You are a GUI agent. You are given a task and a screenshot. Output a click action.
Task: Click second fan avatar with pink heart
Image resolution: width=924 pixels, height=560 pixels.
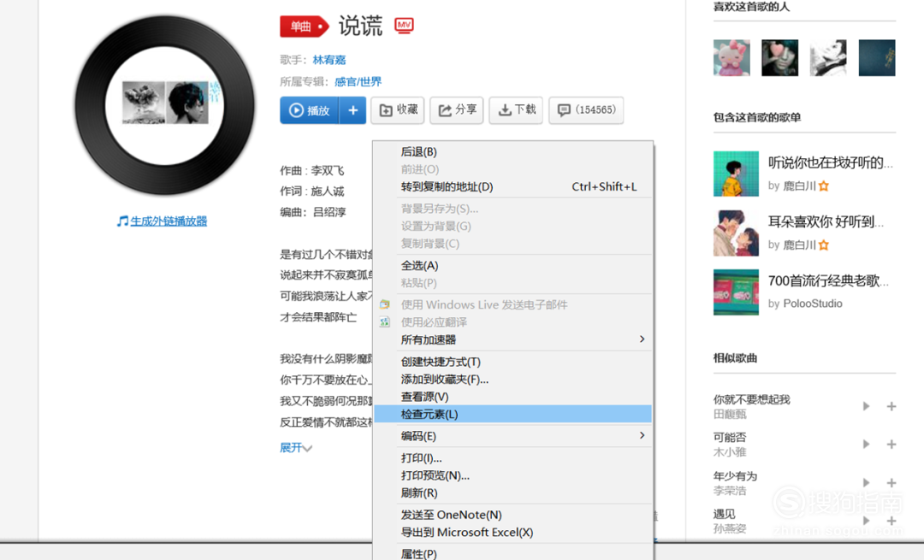coord(779,57)
